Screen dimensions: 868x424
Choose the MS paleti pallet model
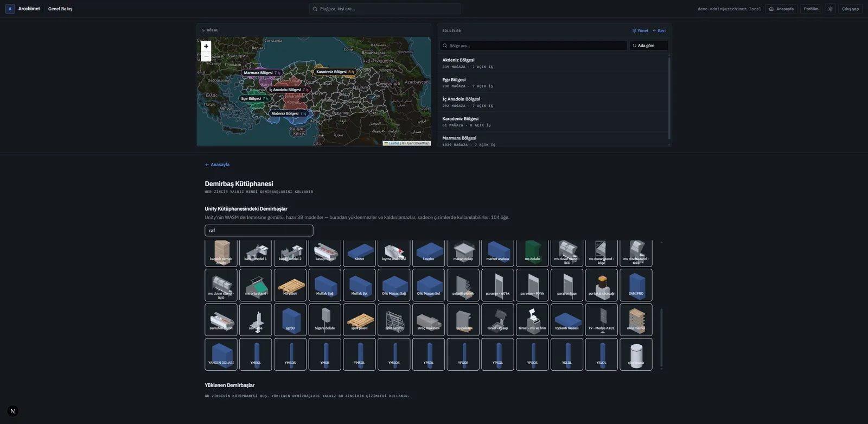point(290,285)
